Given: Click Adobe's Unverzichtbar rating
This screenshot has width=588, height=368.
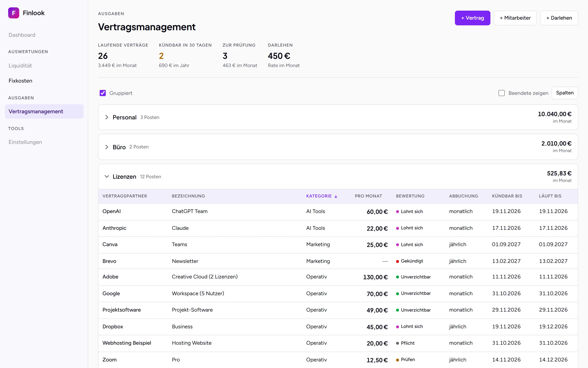Looking at the screenshot, I should 413,277.
